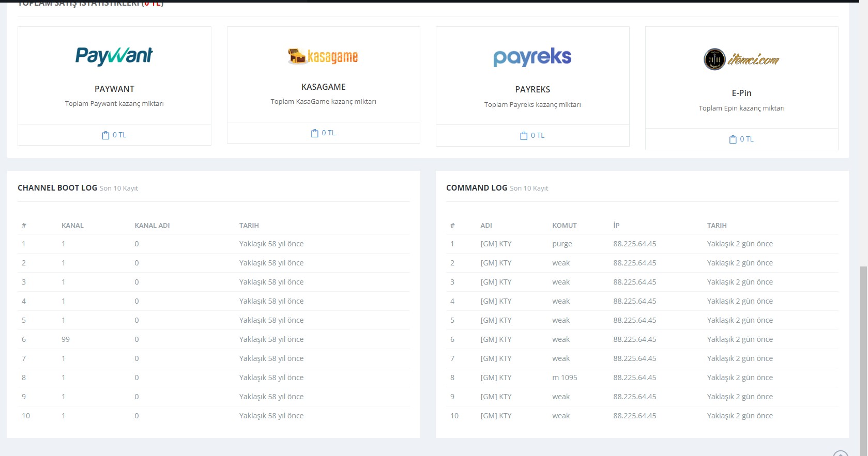
Task: Click ADI column header in Command Log
Action: tap(486, 226)
